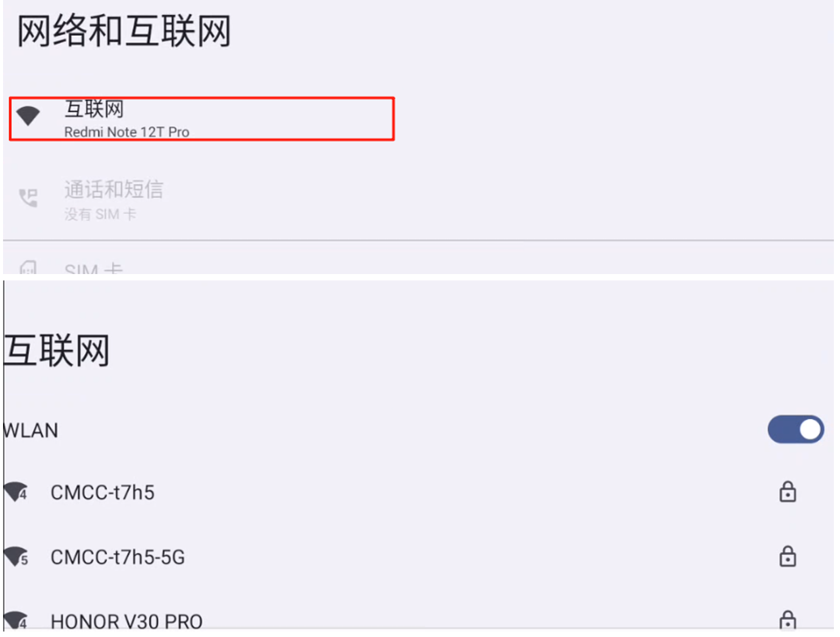This screenshot has width=840, height=637.
Task: Click the SIM card icon
Action: (x=28, y=267)
